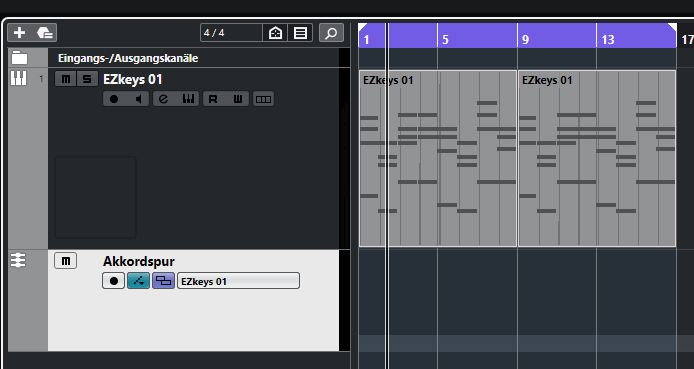The width and height of the screenshot is (694, 369).
Task: Select the first EZkeys 01 MIDI part
Action: tap(438, 158)
